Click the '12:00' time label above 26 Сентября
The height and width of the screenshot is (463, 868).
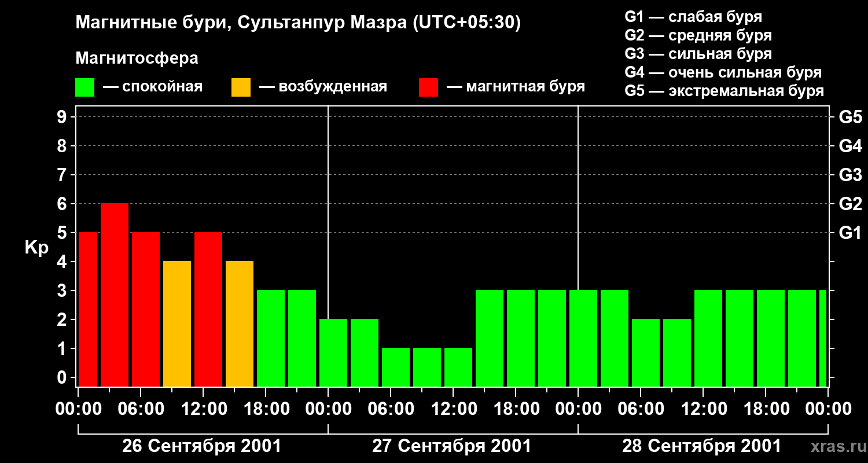(x=203, y=409)
